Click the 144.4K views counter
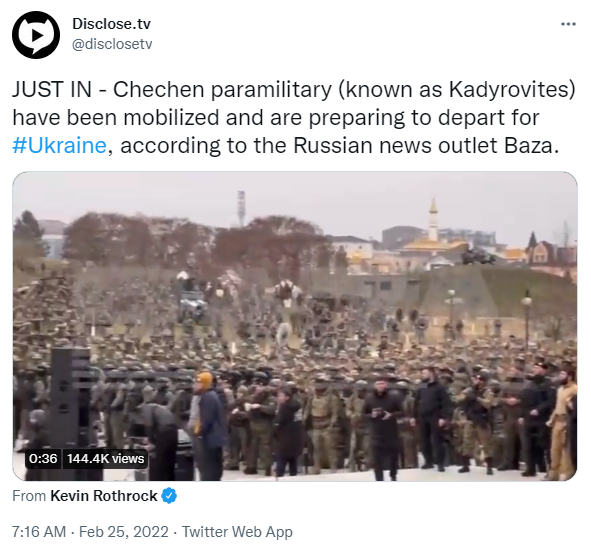 tap(105, 459)
